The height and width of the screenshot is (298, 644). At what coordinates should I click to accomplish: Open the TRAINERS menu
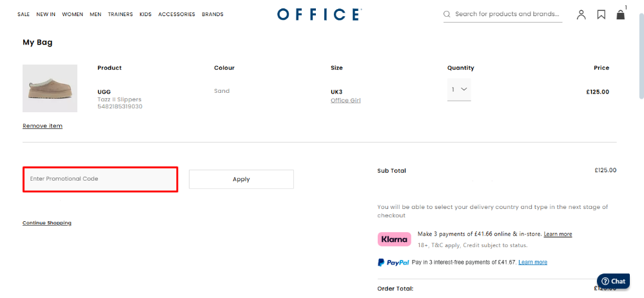tap(121, 14)
